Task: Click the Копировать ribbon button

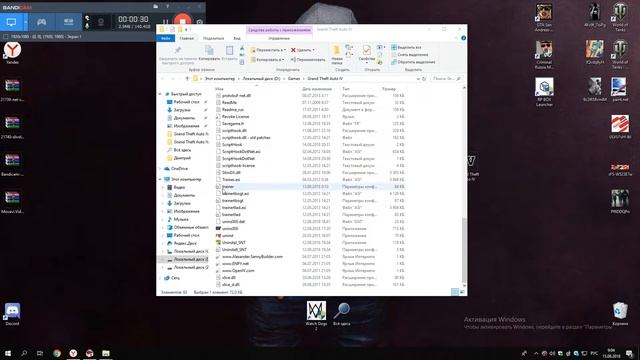Action: (x=209, y=53)
